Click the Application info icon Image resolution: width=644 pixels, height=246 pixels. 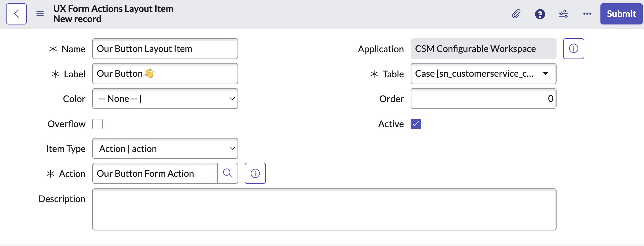click(x=573, y=49)
